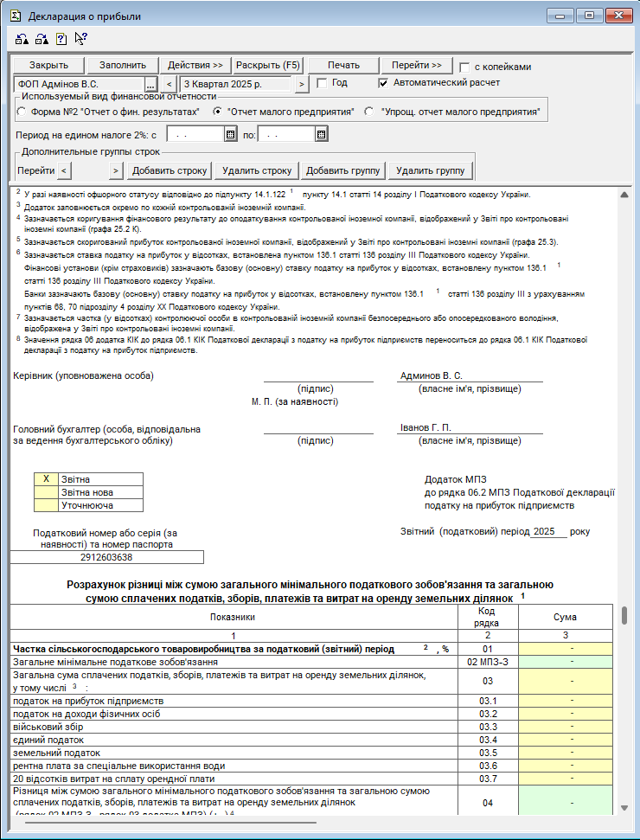The height and width of the screenshot is (840, 640).
Task: Open the 'Действия >>' dropdown menu
Action: pos(195,66)
